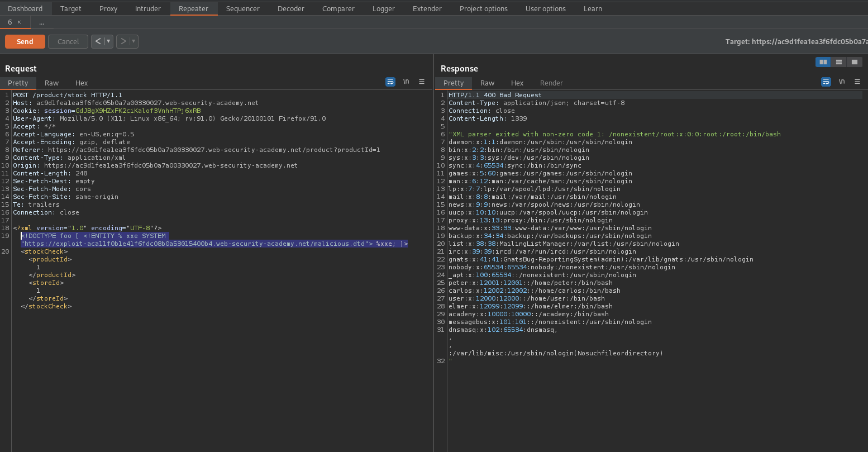
Task: Click the academy:x:10000 response line
Action: (x=529, y=314)
